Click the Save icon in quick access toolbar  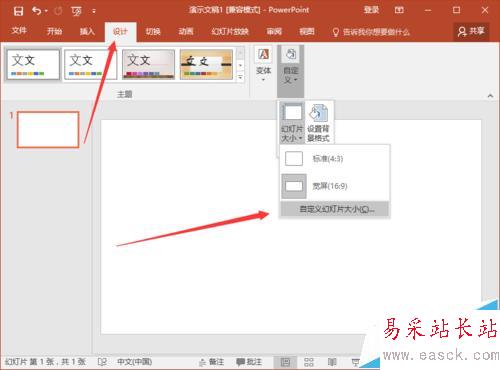pos(18,11)
